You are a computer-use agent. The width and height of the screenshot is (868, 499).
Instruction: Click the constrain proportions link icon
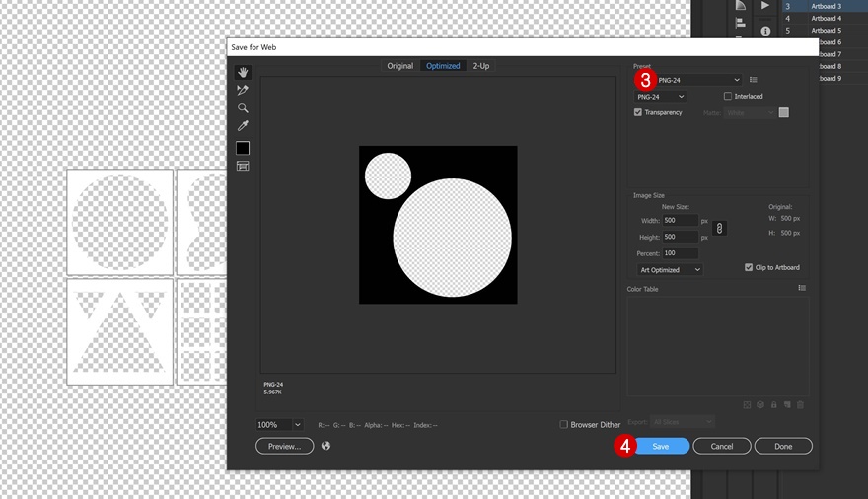coord(720,229)
